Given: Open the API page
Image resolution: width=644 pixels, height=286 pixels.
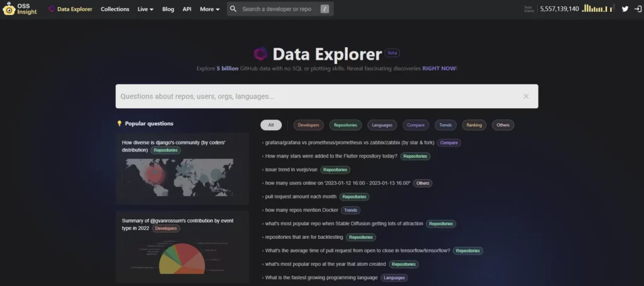Looking at the screenshot, I should pyautogui.click(x=187, y=9).
